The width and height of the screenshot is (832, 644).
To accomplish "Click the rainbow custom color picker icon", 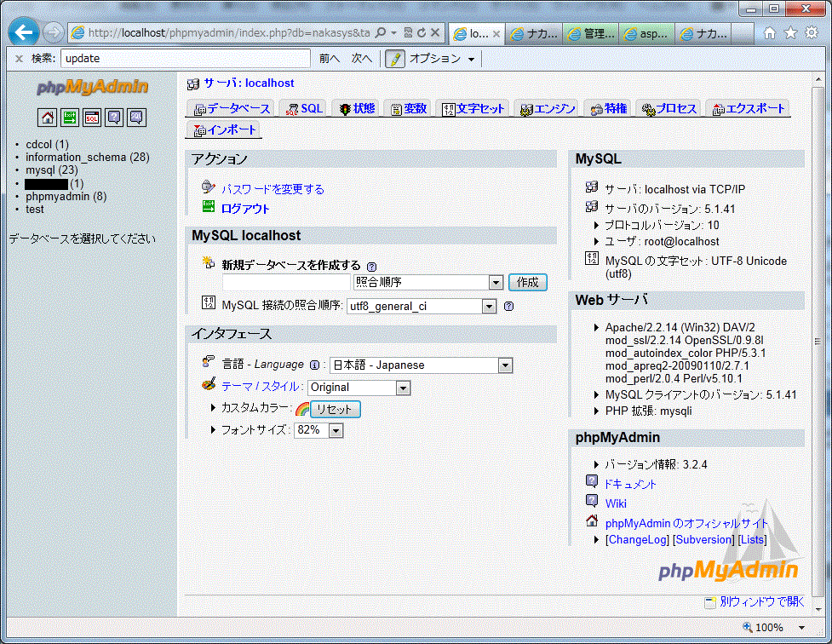I will point(301,410).
